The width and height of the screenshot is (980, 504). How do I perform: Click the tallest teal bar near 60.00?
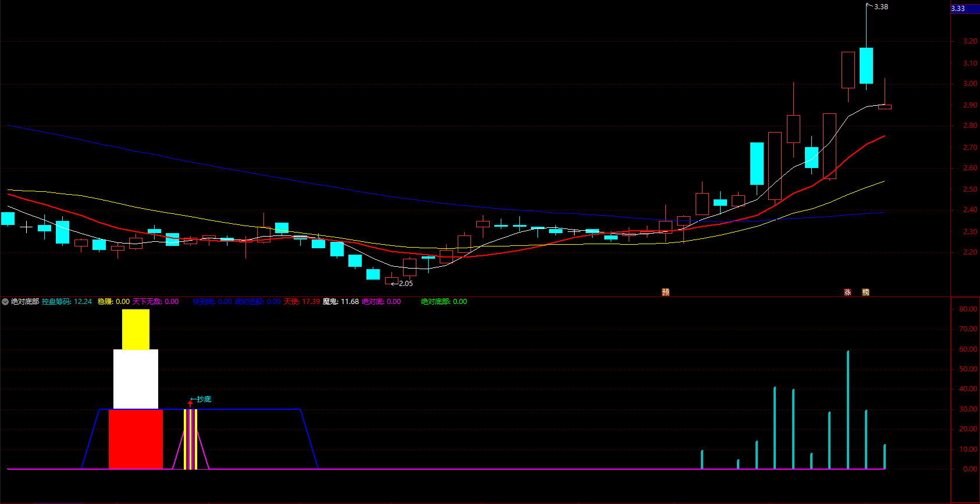(848, 410)
